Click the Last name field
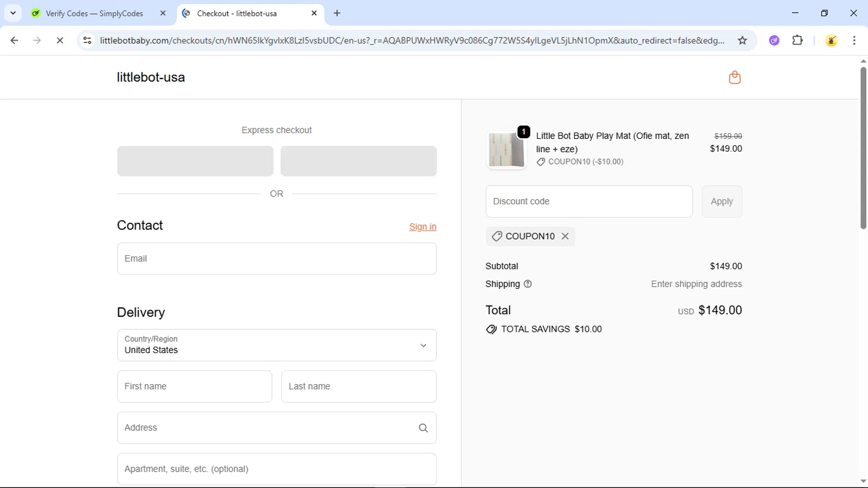 click(x=359, y=387)
